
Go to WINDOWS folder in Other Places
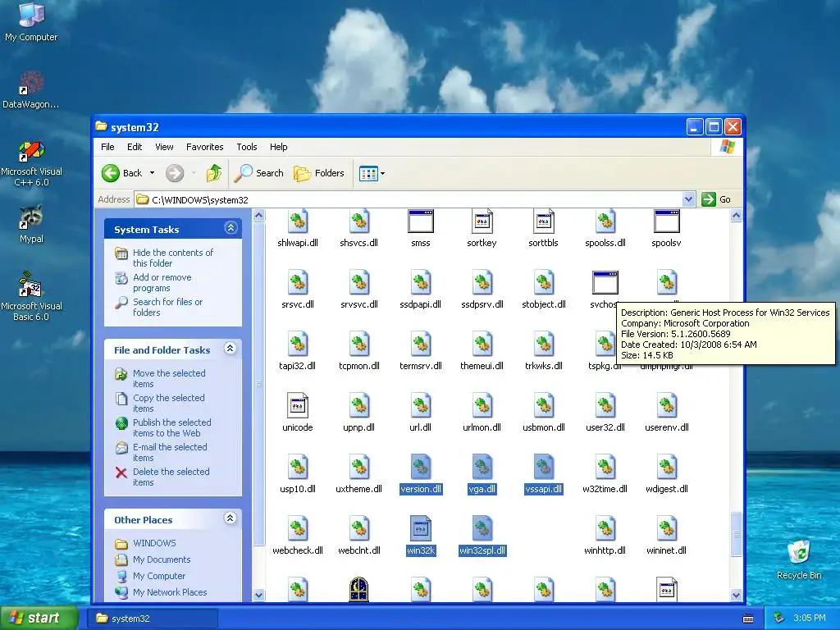click(x=154, y=543)
